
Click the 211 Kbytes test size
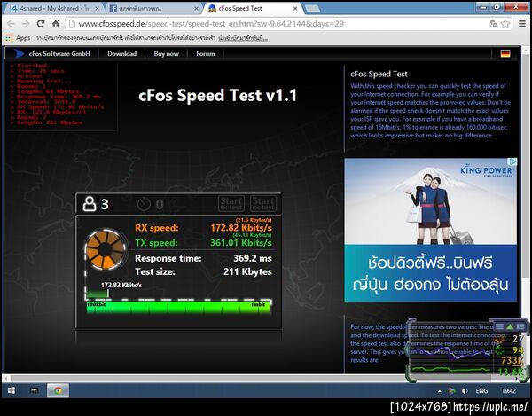click(247, 271)
